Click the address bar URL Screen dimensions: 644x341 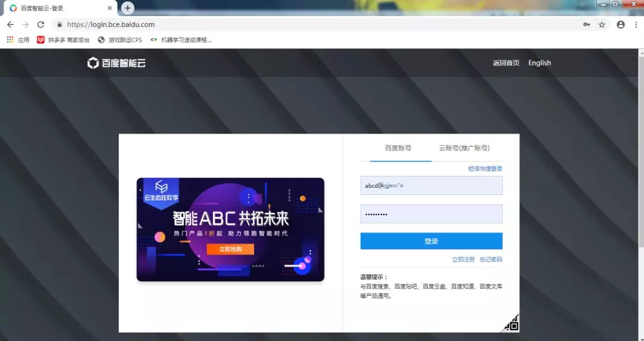111,24
